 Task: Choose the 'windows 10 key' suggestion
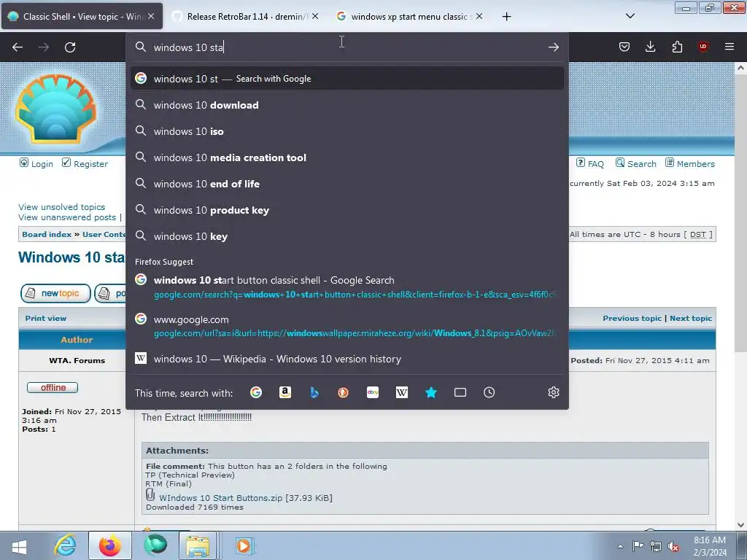[x=347, y=236]
